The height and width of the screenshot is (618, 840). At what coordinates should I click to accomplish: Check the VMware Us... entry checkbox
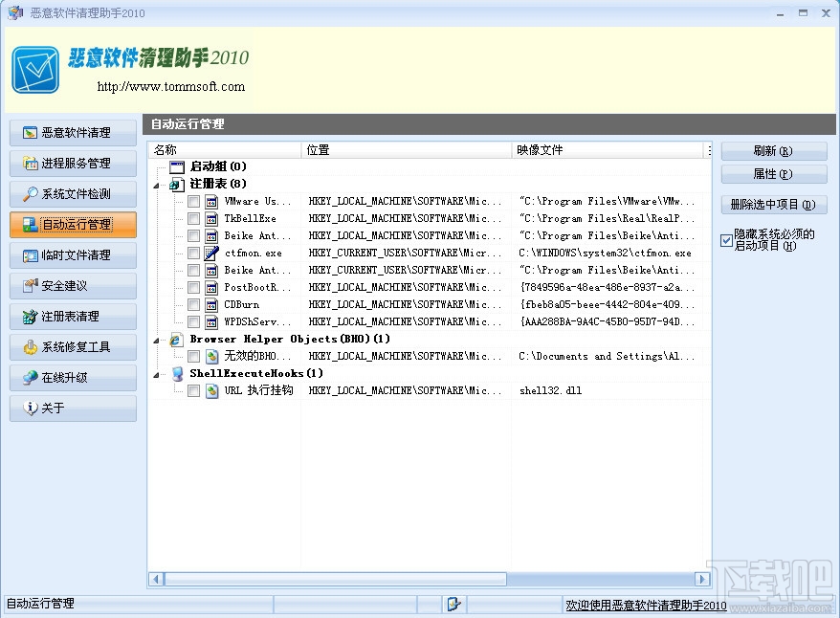pos(193,201)
